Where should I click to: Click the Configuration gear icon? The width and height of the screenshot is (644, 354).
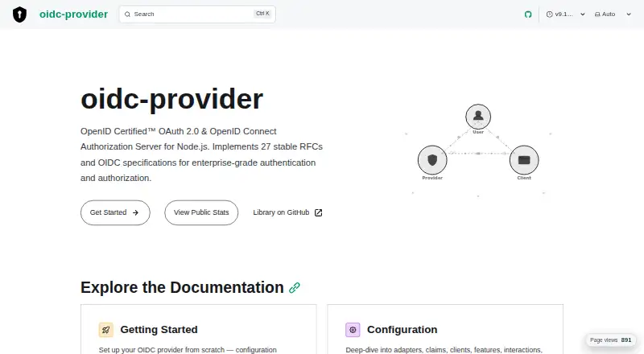pos(353,330)
